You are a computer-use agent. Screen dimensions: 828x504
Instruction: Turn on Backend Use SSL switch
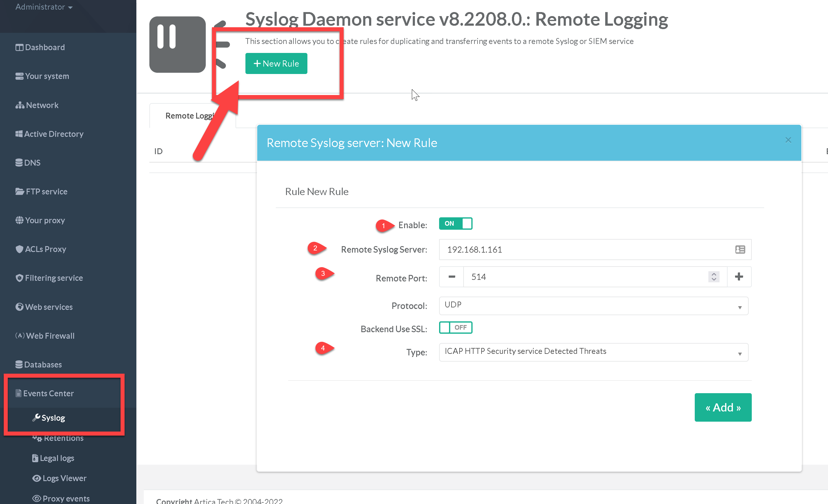pyautogui.click(x=455, y=327)
